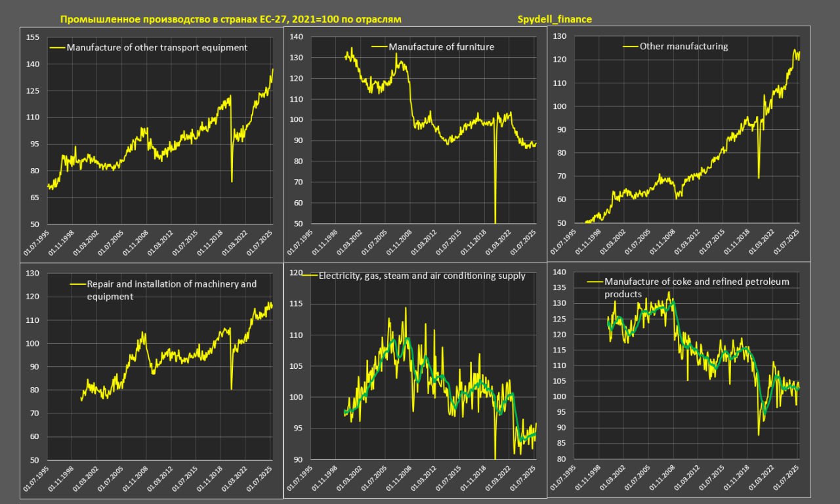Viewport: 840px width, 504px height.
Task: Click the Russian chart title at top
Action: (x=230, y=19)
